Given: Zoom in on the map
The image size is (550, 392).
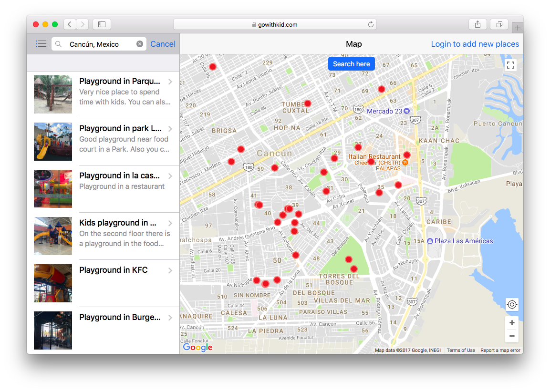Looking at the screenshot, I should tap(512, 323).
